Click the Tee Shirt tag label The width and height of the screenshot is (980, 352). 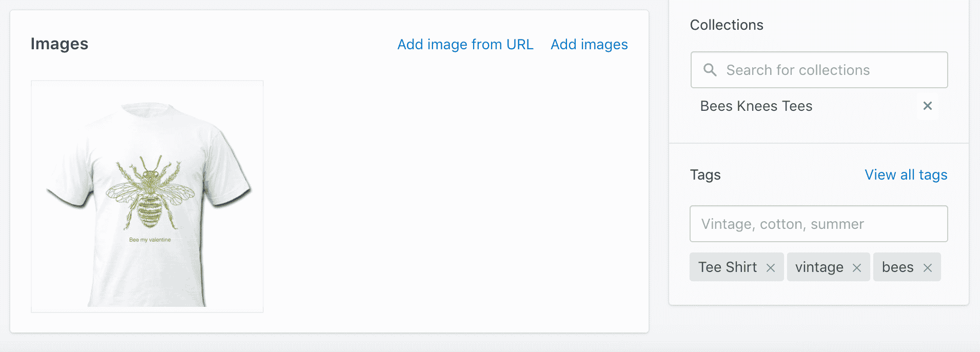click(727, 267)
